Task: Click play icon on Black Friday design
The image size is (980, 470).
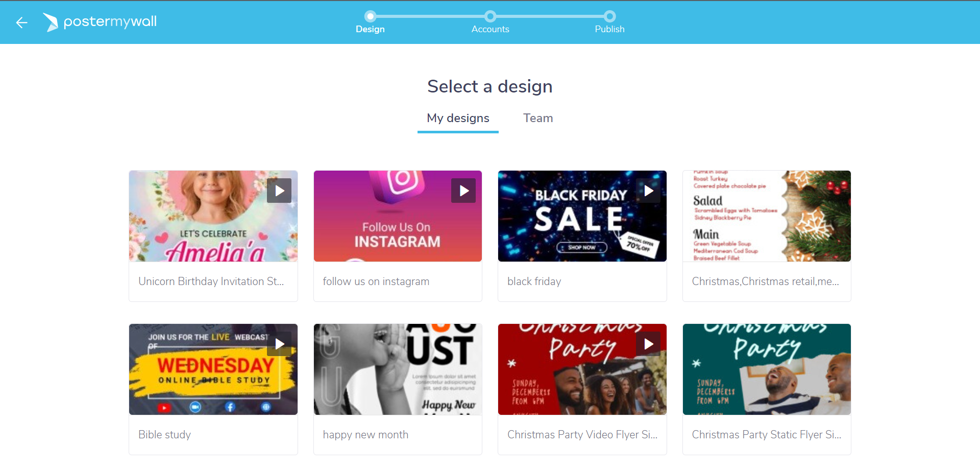Action: point(648,191)
